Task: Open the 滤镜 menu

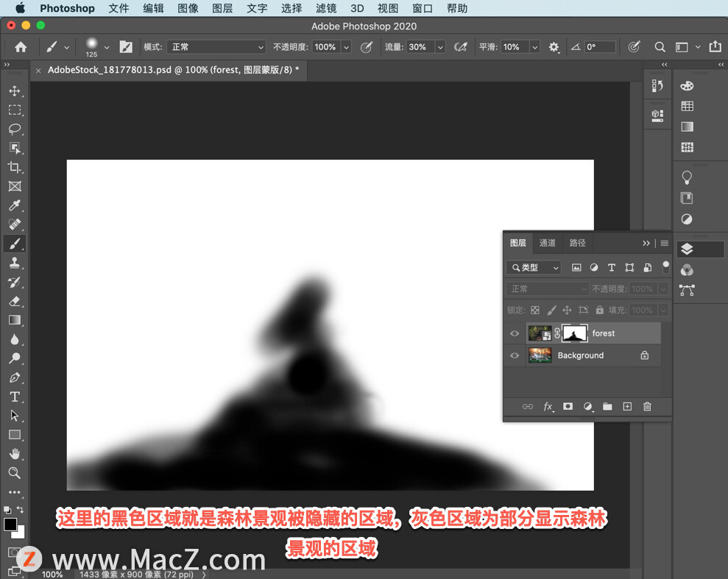Action: tap(326, 9)
